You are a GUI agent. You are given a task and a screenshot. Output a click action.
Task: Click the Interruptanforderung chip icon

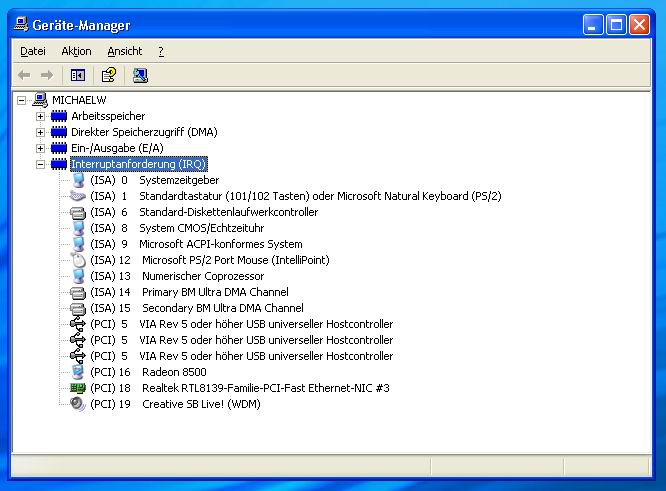(x=59, y=164)
